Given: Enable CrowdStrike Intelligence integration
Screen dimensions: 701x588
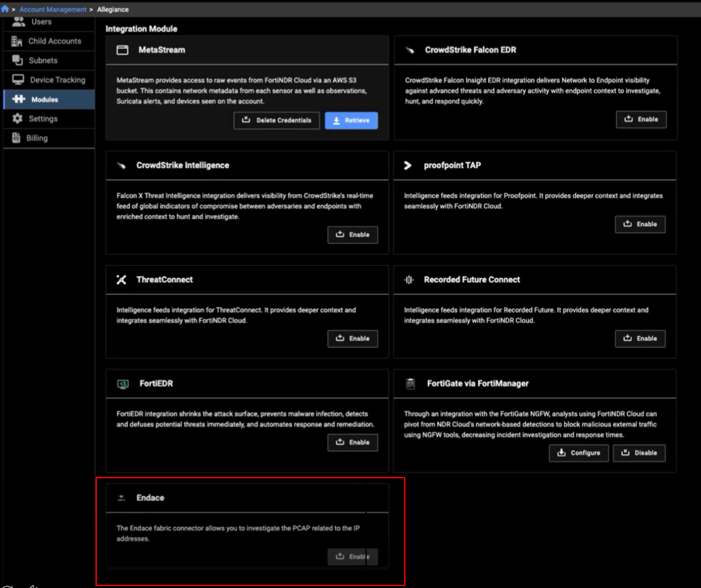Looking at the screenshot, I should tap(352, 235).
